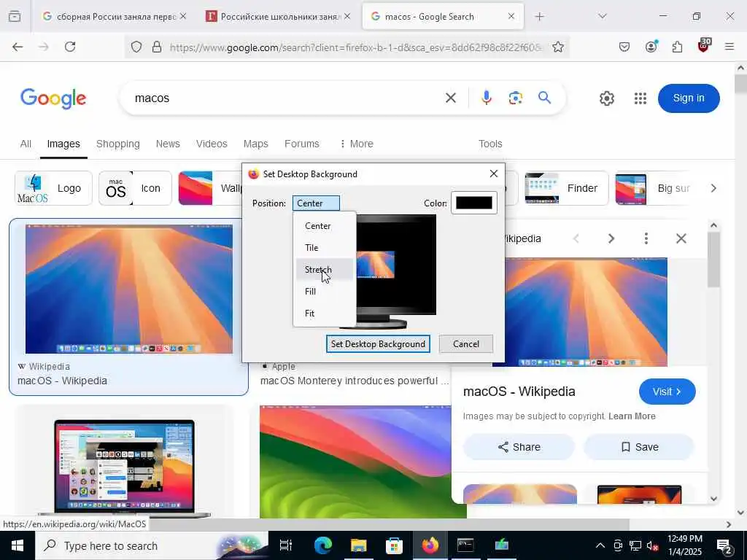
Task: Show more suggestion chips arrow
Action: 713,188
